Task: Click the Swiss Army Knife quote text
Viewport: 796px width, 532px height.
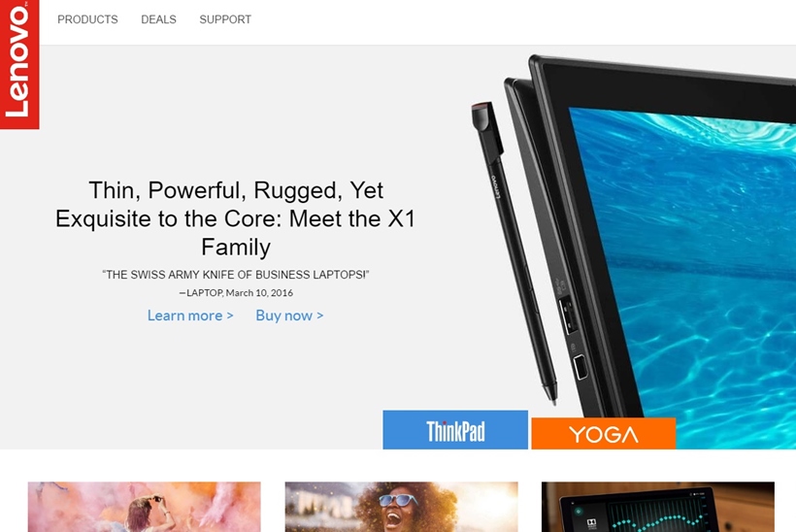Action: (x=236, y=275)
